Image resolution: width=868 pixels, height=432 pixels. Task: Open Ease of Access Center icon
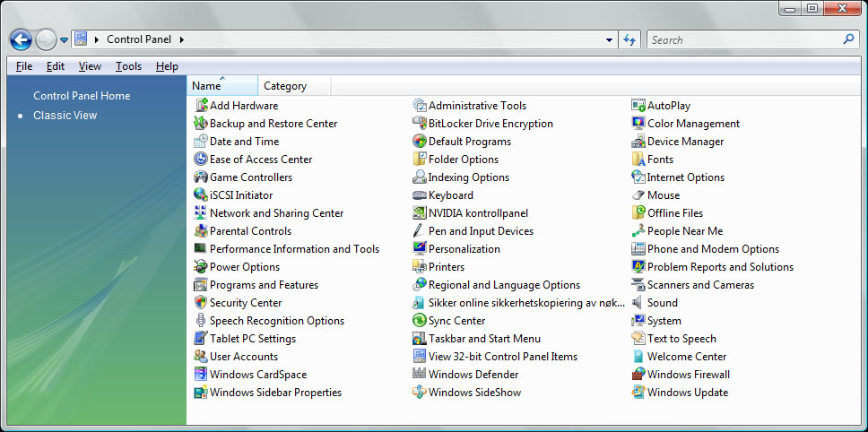point(200,160)
